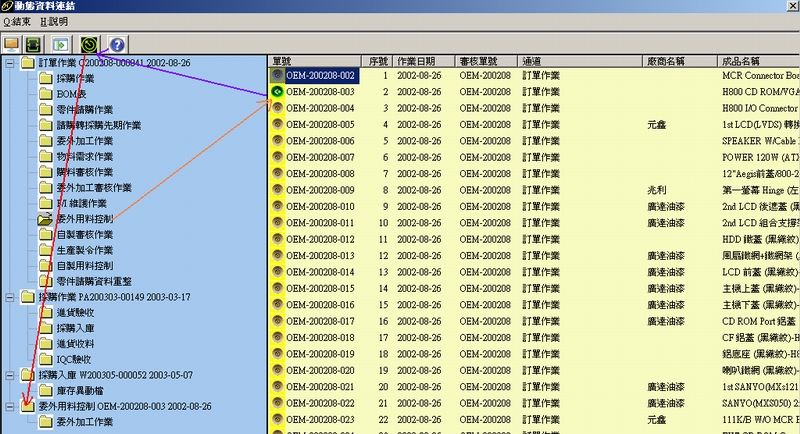The height and width of the screenshot is (434, 800).
Task: Click 廣達油漆 in the OEM-200208-014 row
Action: 666,272
